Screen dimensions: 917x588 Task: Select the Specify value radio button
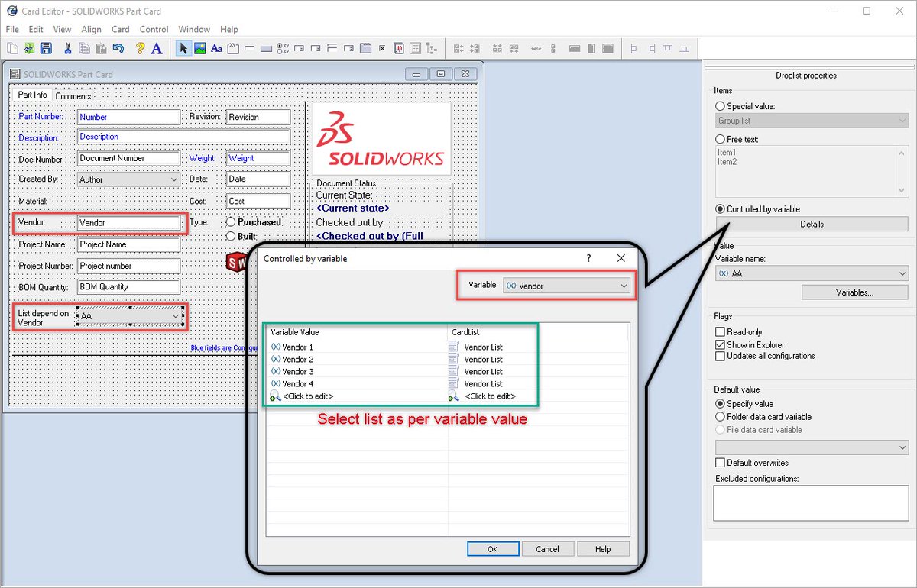pyautogui.click(x=720, y=403)
